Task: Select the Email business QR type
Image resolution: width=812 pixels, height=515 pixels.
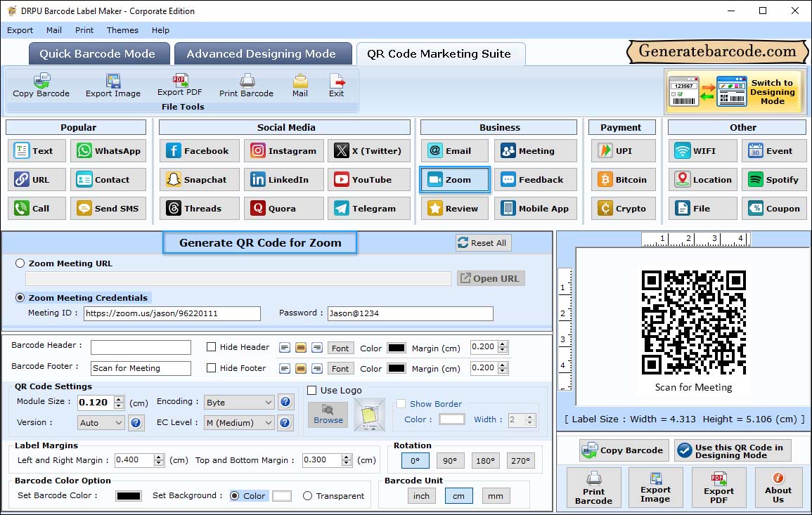Action: pyautogui.click(x=455, y=150)
